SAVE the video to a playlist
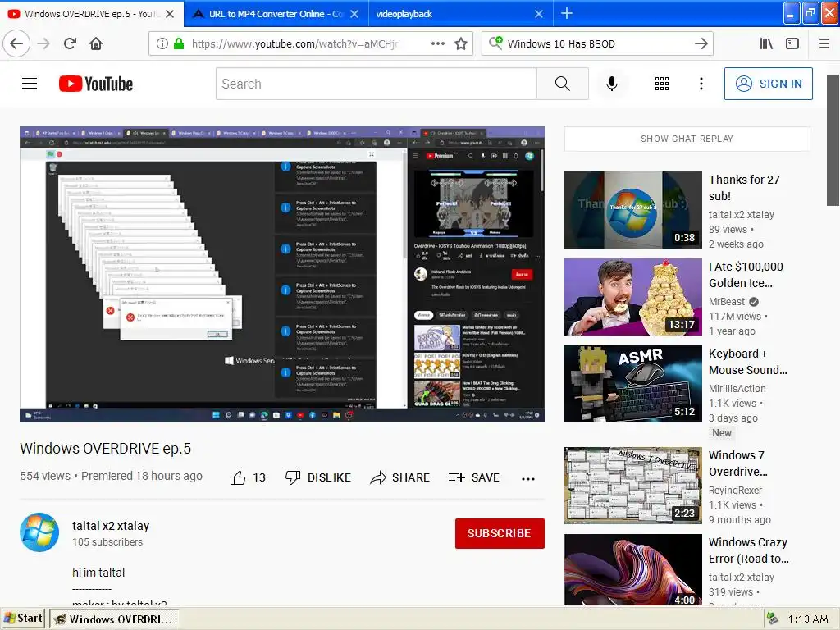The height and width of the screenshot is (630, 840). [473, 477]
